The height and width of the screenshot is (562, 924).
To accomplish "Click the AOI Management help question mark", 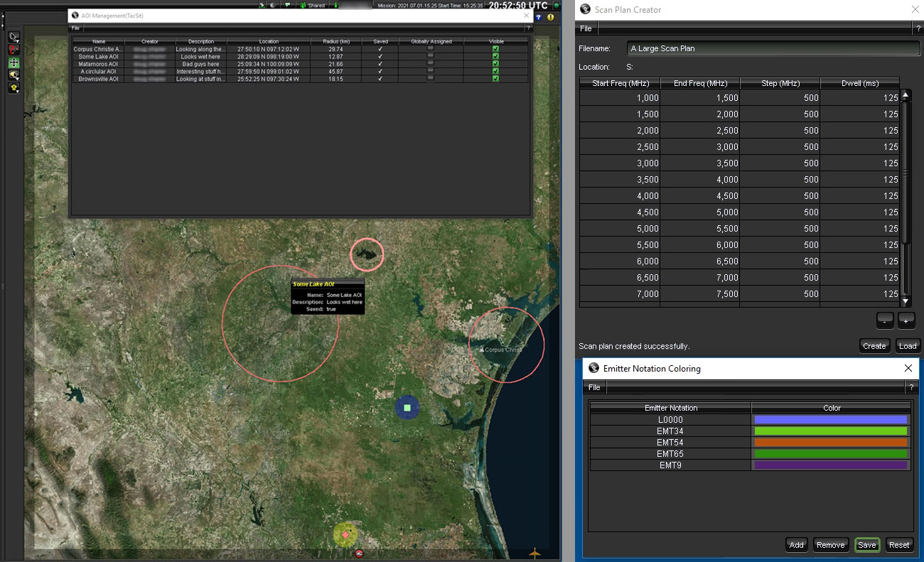I will pyautogui.click(x=527, y=28).
